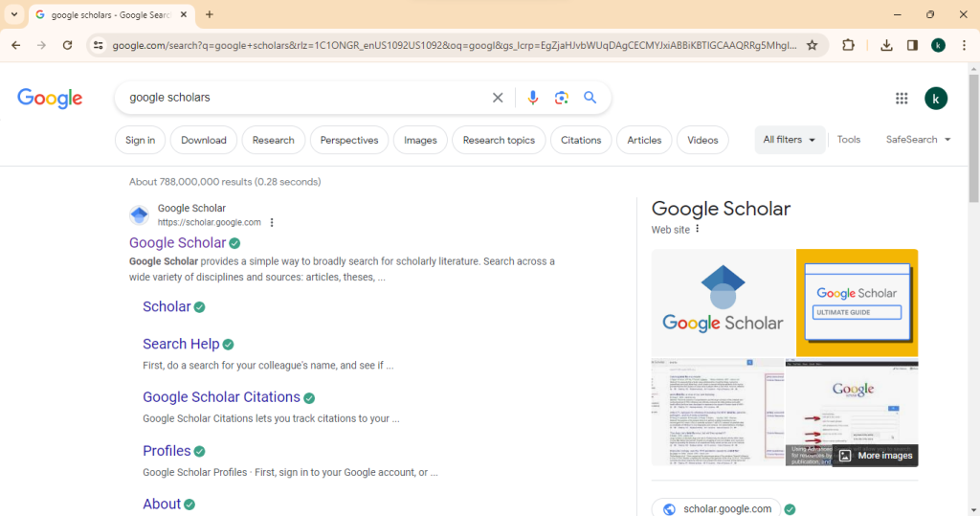The height and width of the screenshot is (516, 980).
Task: Open more options beside Web site label
Action: [698, 229]
